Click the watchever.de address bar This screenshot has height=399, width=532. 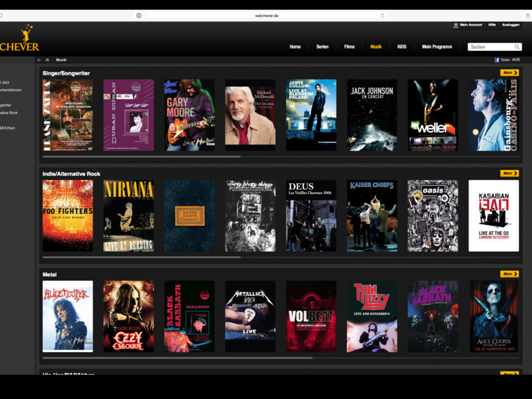pos(266,16)
